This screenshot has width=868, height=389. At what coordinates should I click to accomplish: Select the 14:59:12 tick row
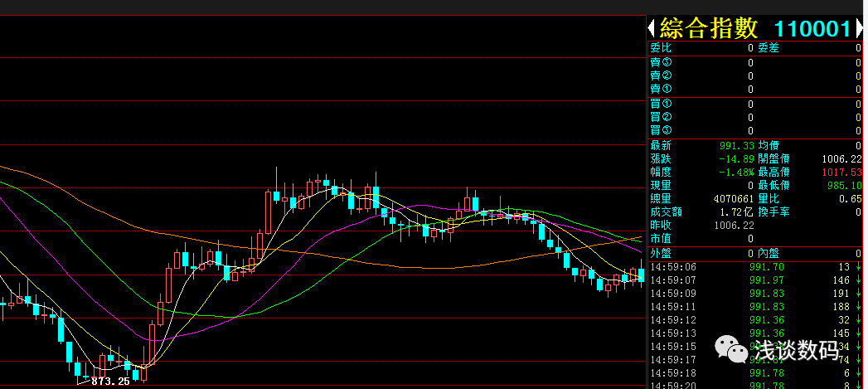click(755, 320)
